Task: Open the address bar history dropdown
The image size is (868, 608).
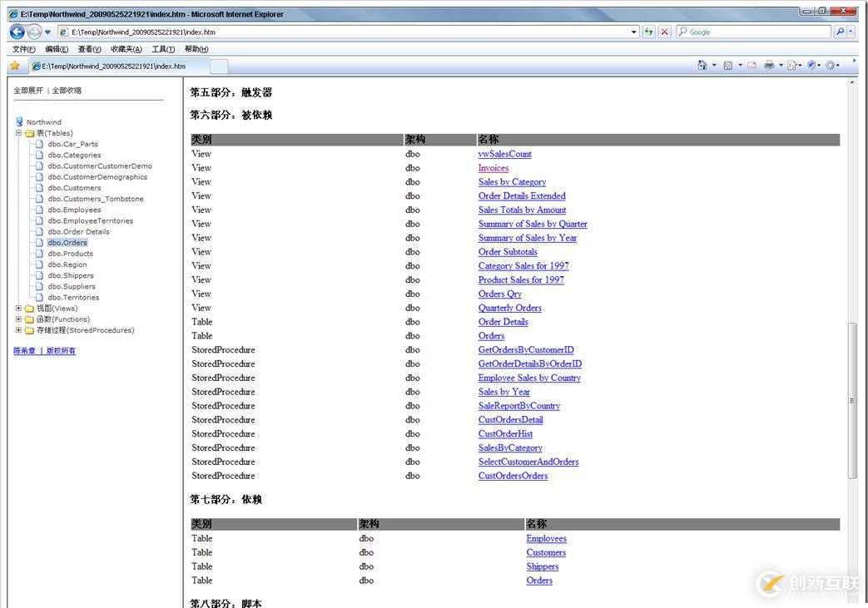Action: pyautogui.click(x=634, y=32)
